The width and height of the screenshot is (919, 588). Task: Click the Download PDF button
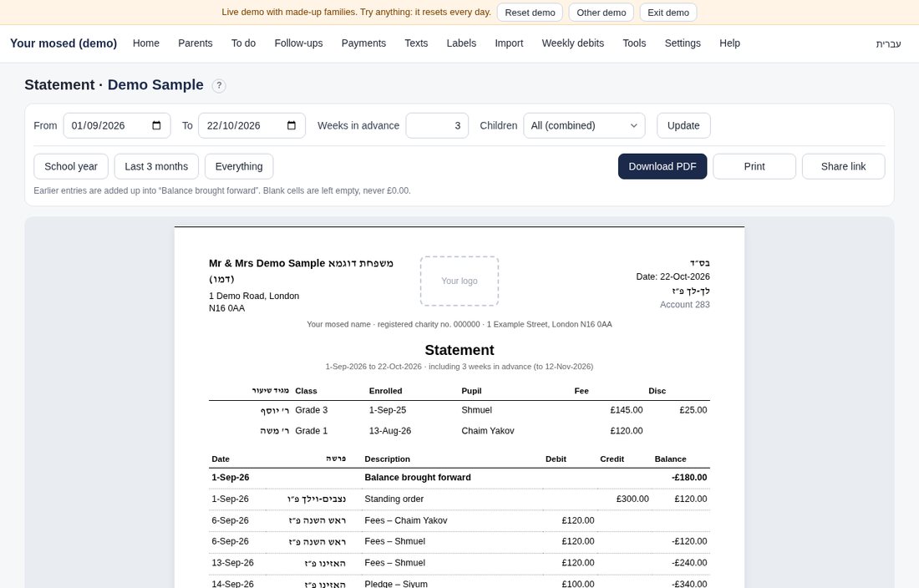point(663,166)
